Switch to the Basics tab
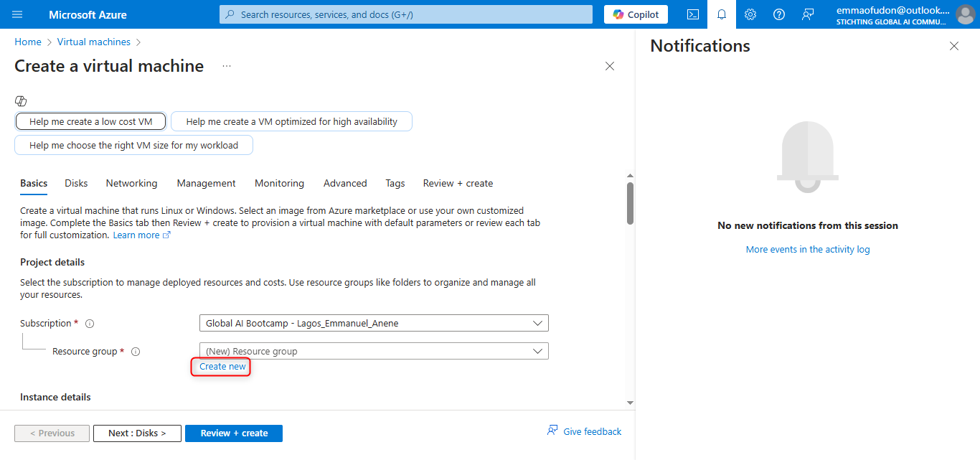 click(x=34, y=184)
